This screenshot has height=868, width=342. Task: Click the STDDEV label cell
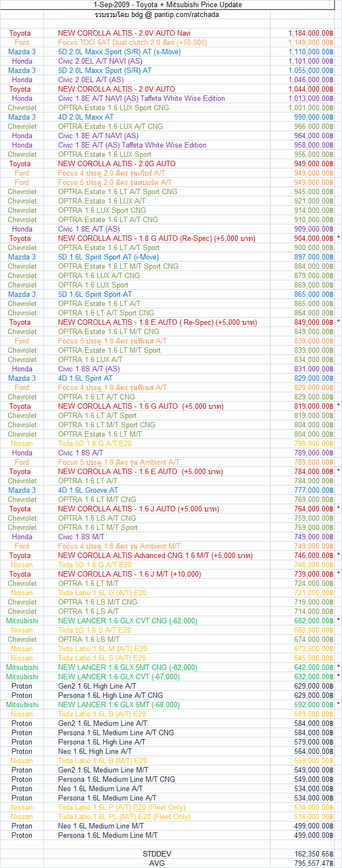point(157,854)
